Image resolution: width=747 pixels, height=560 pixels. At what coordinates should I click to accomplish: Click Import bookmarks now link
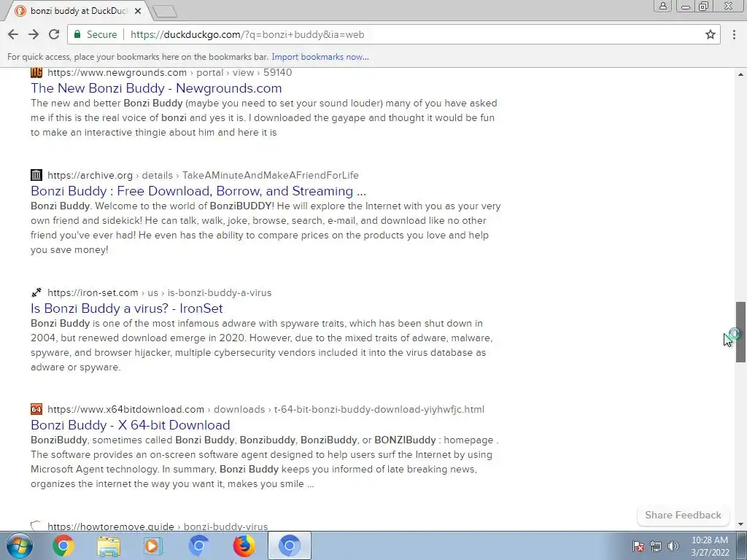320,57
